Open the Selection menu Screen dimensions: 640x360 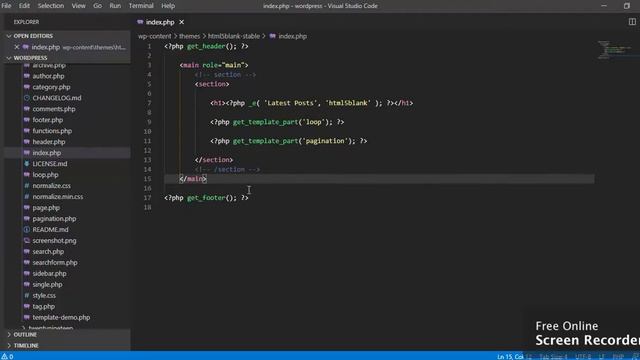[x=51, y=6]
